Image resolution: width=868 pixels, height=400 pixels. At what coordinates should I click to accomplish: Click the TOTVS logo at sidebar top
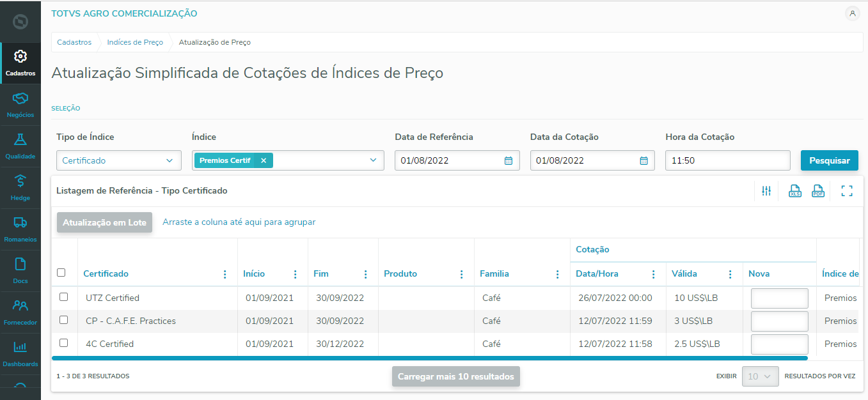pos(20,22)
